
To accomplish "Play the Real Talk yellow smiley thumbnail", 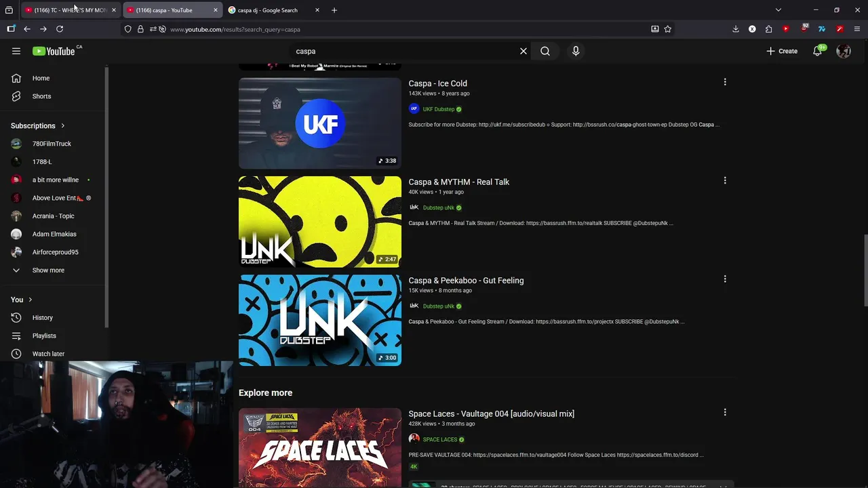I will click(320, 222).
